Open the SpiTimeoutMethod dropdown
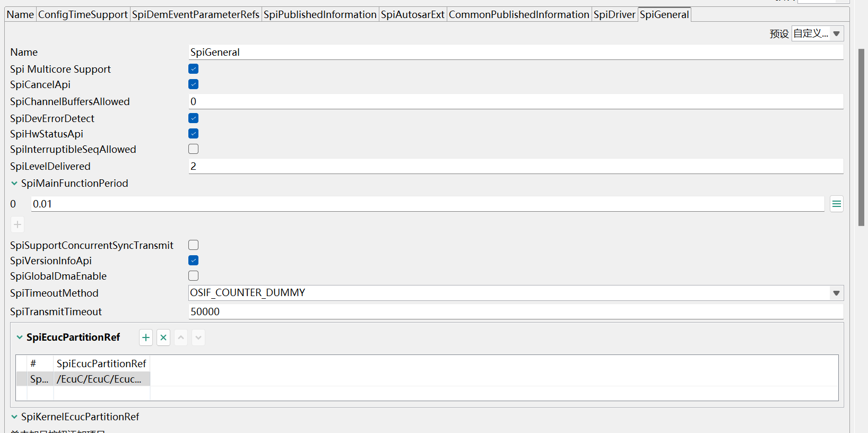Viewport: 868px width, 433px height. [836, 293]
